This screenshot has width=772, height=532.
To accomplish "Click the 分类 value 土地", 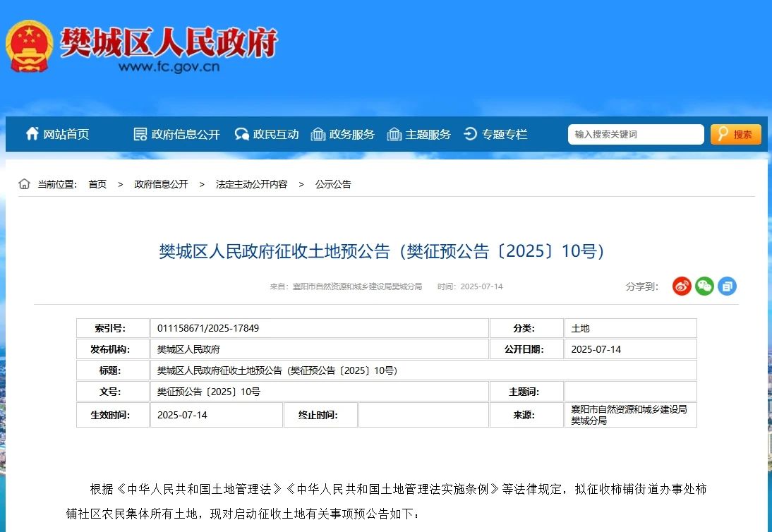I will click(x=581, y=328).
